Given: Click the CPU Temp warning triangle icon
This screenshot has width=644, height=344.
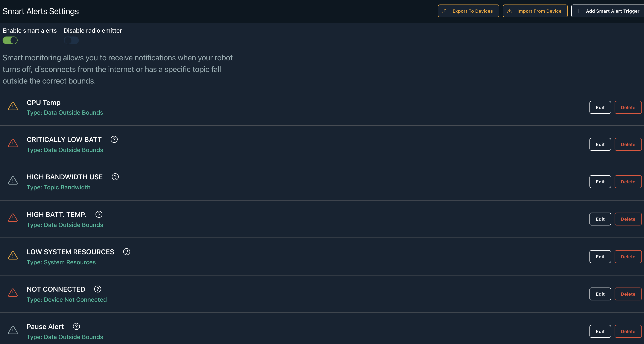Looking at the screenshot, I should [x=13, y=106].
